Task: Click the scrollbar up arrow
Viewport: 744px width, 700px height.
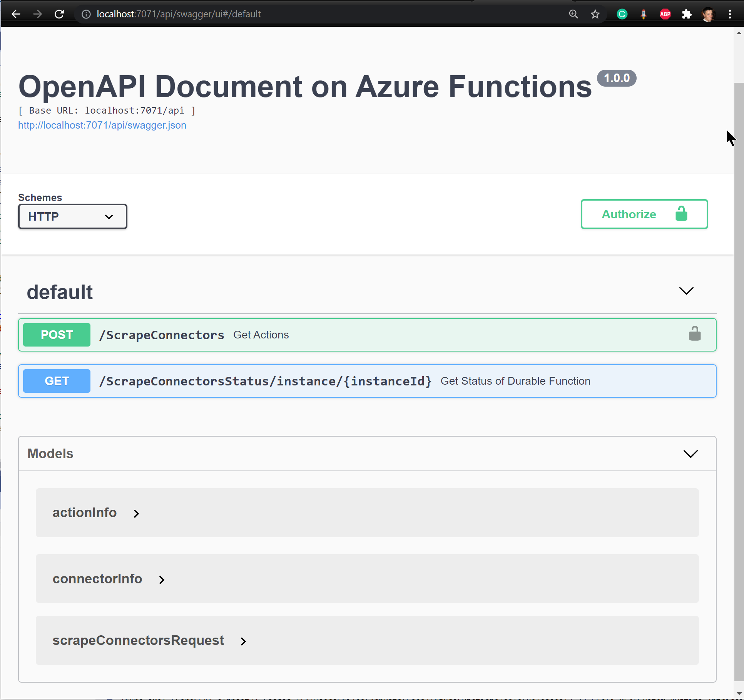Action: pos(739,33)
